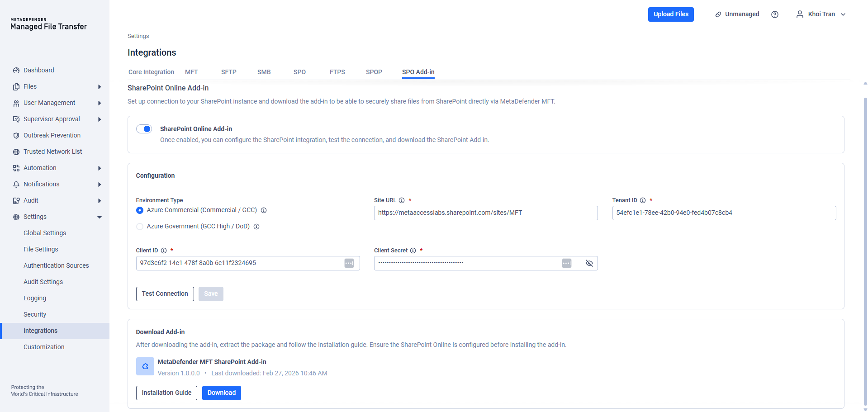Screen dimensions: 868x412
Task: Expand the Automation submenu arrow
Action: pos(100,168)
